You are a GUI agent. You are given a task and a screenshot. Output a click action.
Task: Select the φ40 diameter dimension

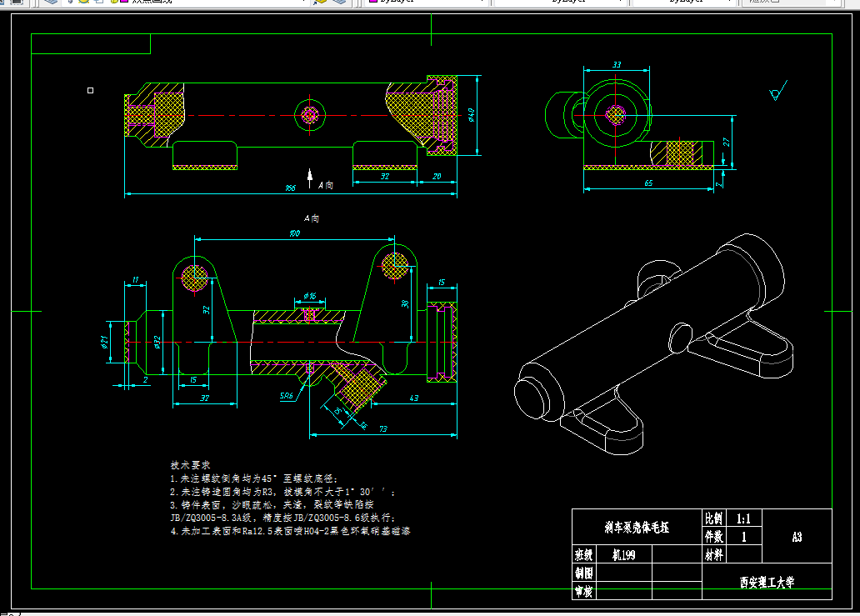[471, 115]
